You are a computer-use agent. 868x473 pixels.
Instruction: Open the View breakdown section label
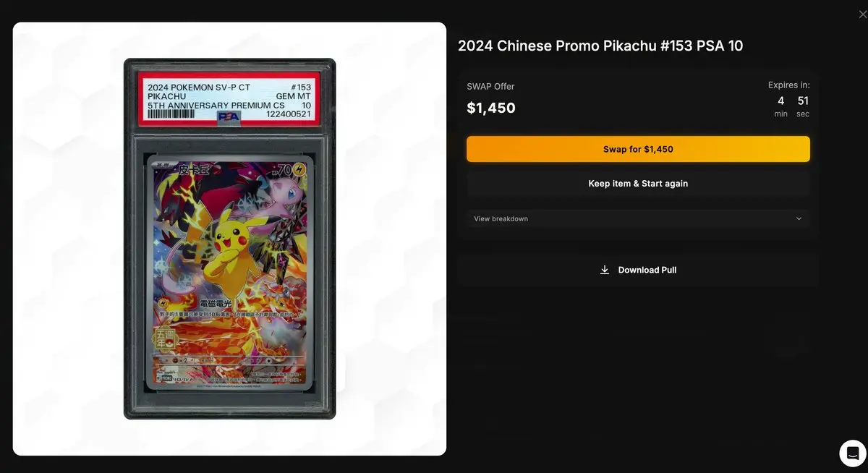[501, 218]
